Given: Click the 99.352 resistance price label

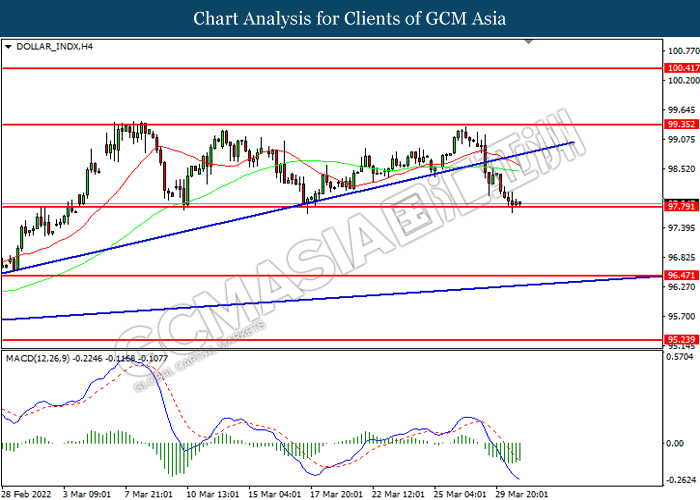Looking at the screenshot, I should point(682,124).
